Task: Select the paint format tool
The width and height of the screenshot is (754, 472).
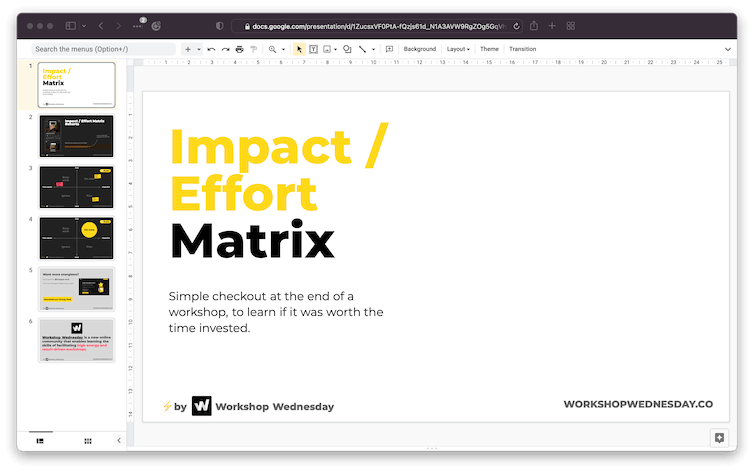Action: [x=253, y=49]
